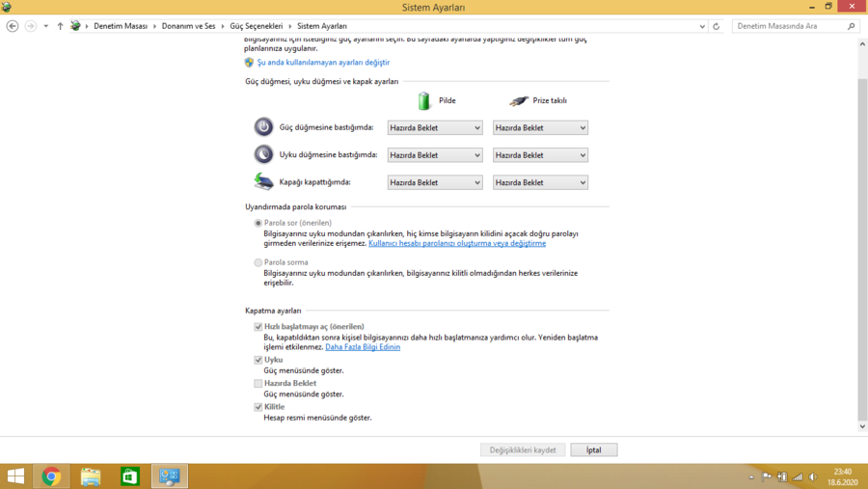Toggle the Kilitle checkbox
The width and height of the screenshot is (868, 489).
coord(258,407)
